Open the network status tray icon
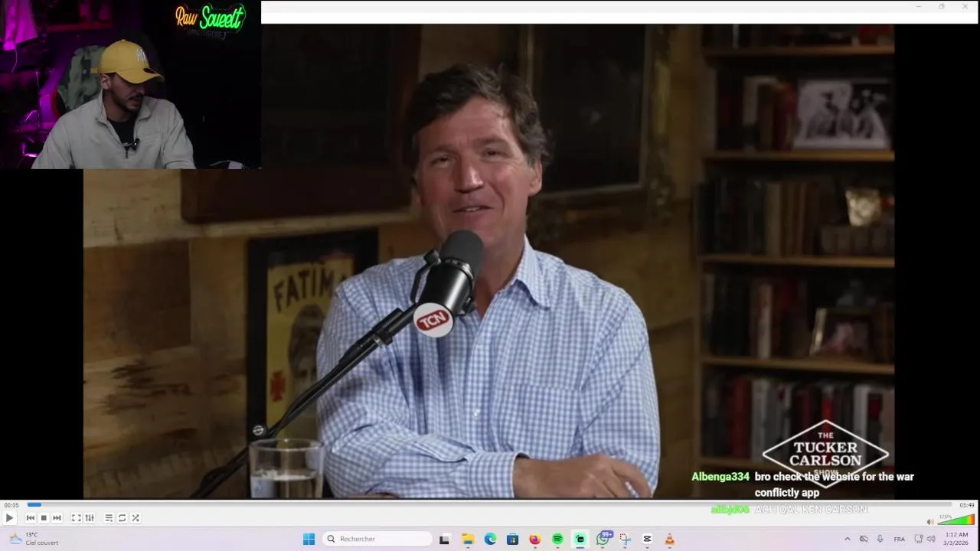980x551 pixels. pyautogui.click(x=919, y=539)
